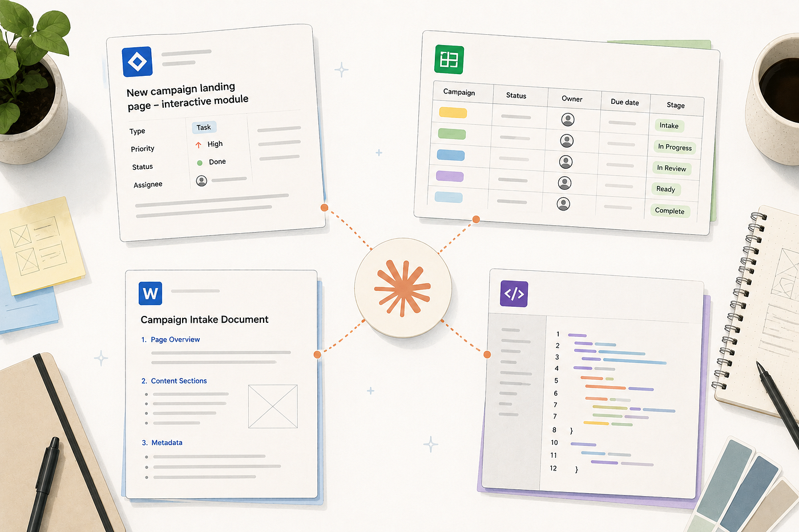
Task: Click the orange starburst logo in the center
Action: (402, 287)
